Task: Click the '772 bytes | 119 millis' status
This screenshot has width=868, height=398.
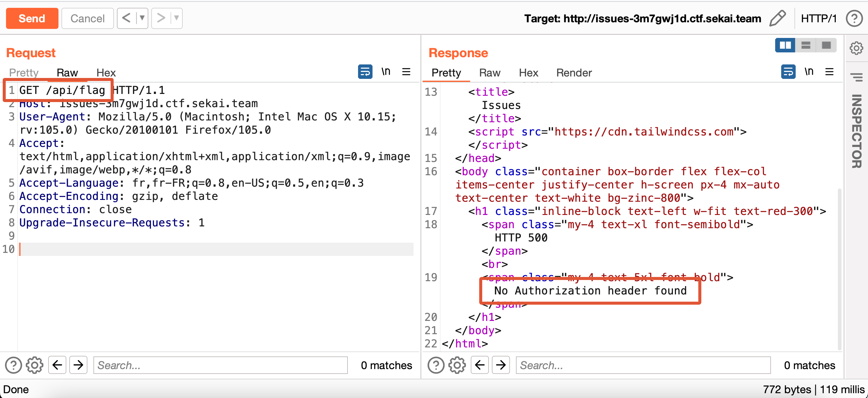Action: pyautogui.click(x=813, y=389)
